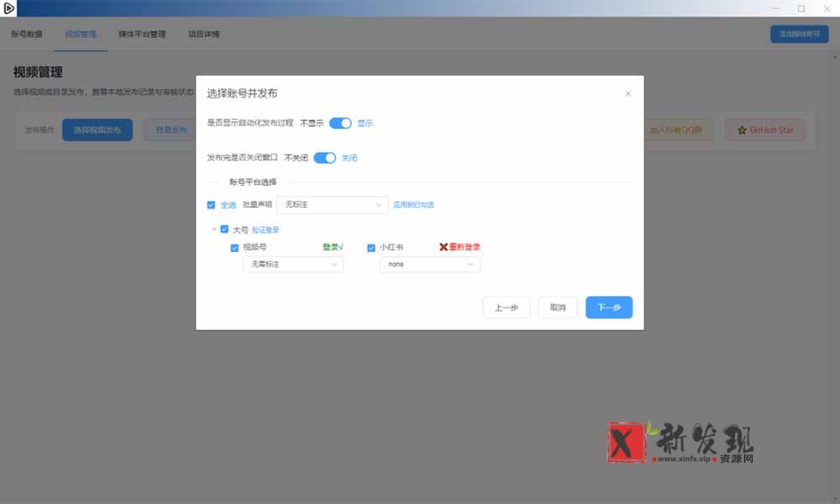Click the 上一步 button

click(x=507, y=307)
